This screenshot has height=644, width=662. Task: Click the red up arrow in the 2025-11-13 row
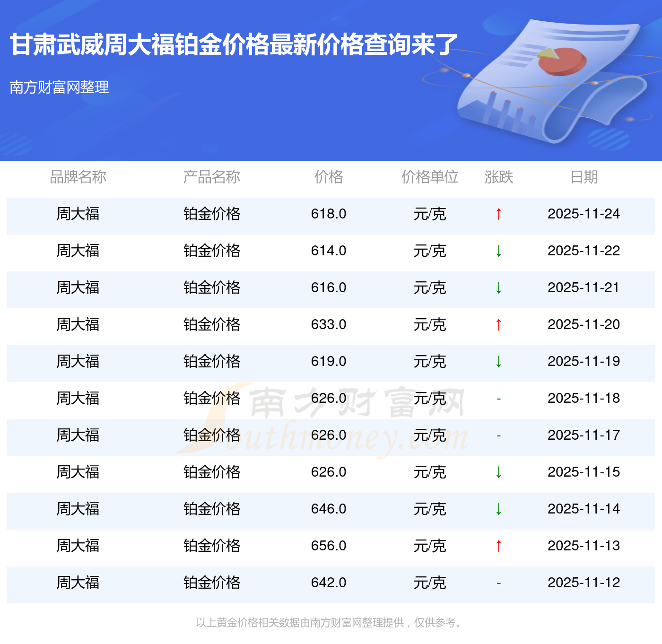(x=498, y=546)
